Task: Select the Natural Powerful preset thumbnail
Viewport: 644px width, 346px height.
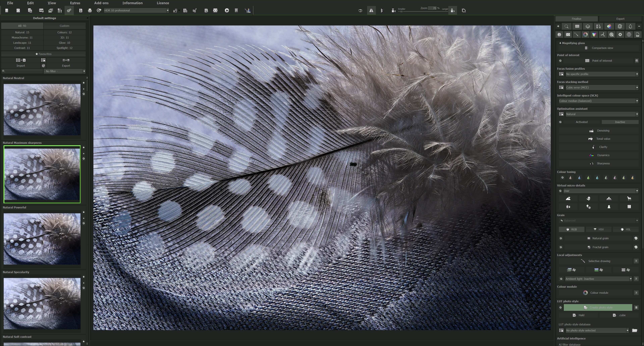Action: (x=42, y=239)
